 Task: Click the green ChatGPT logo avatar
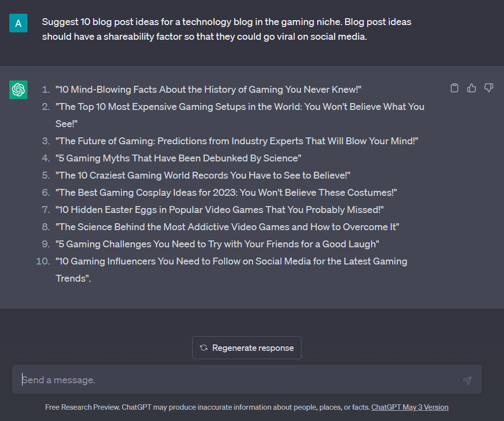[18, 89]
